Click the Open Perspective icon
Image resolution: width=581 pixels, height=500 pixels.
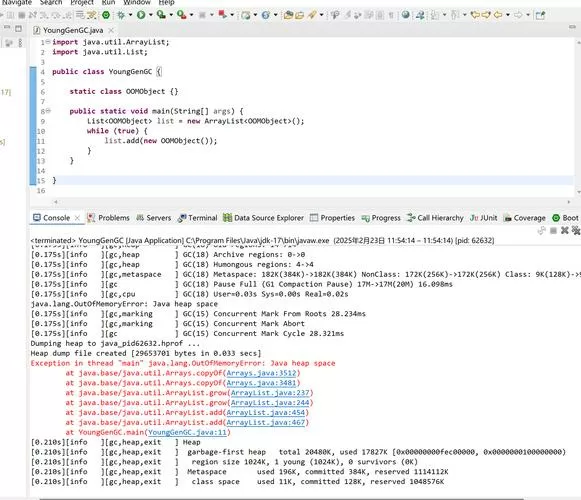(540, 15)
